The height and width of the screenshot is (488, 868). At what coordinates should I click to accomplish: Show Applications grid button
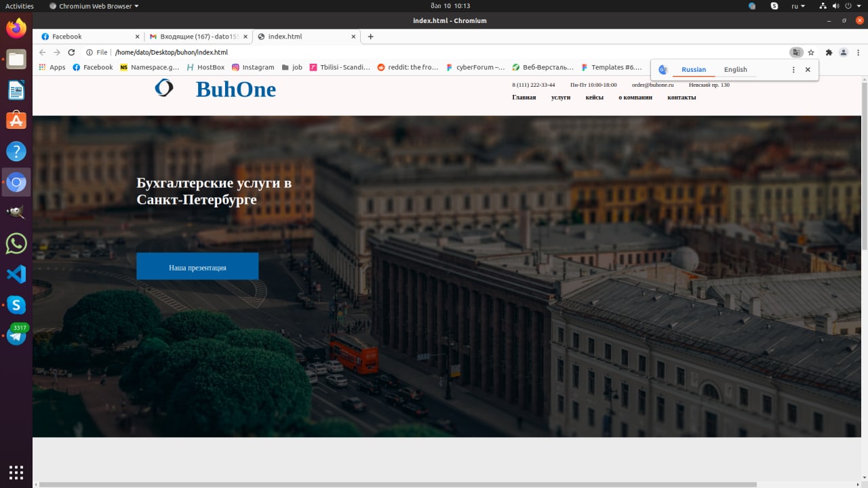[x=16, y=472]
